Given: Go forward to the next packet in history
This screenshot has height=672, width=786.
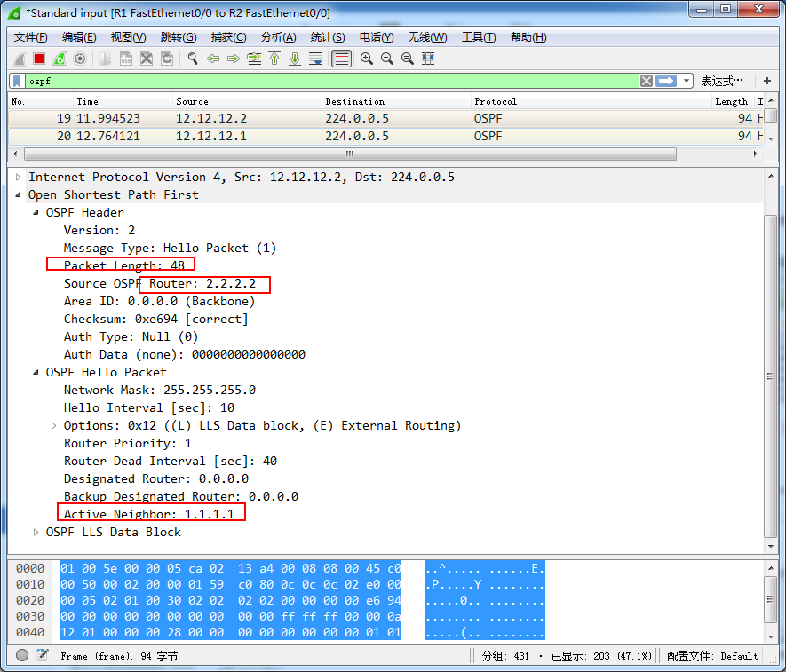Looking at the screenshot, I should pyautogui.click(x=234, y=59).
